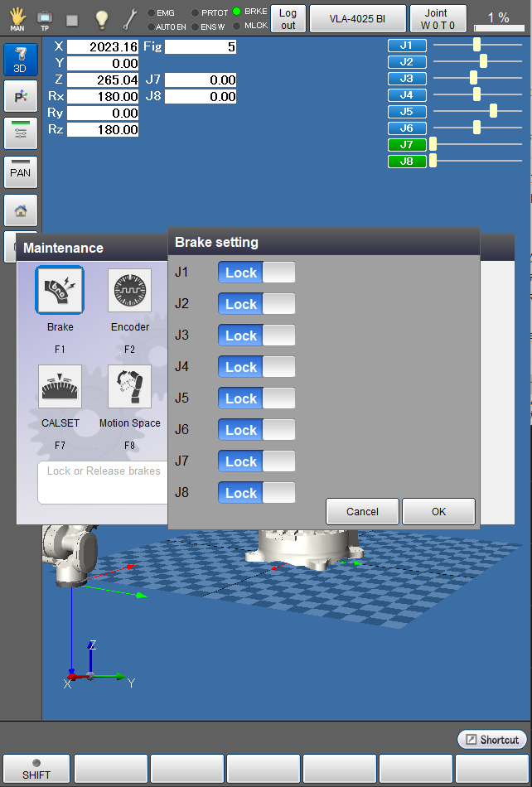
Task: Open the PAN sidebar panel
Action: pos(21,172)
